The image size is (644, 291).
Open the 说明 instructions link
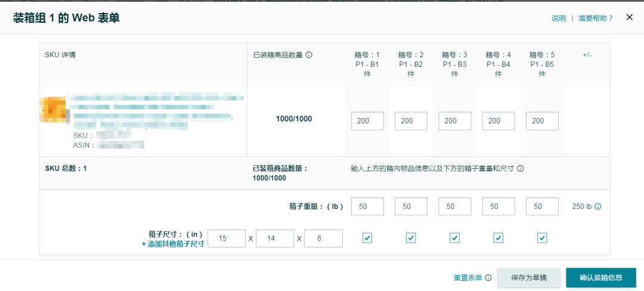pos(559,18)
